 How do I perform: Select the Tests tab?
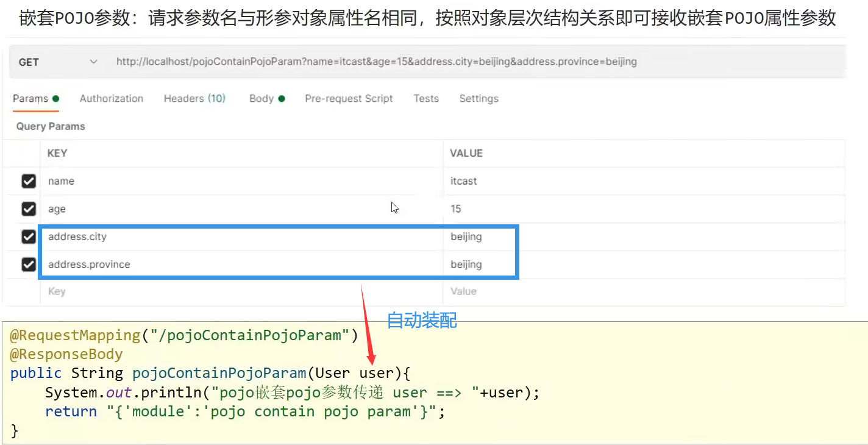click(426, 99)
